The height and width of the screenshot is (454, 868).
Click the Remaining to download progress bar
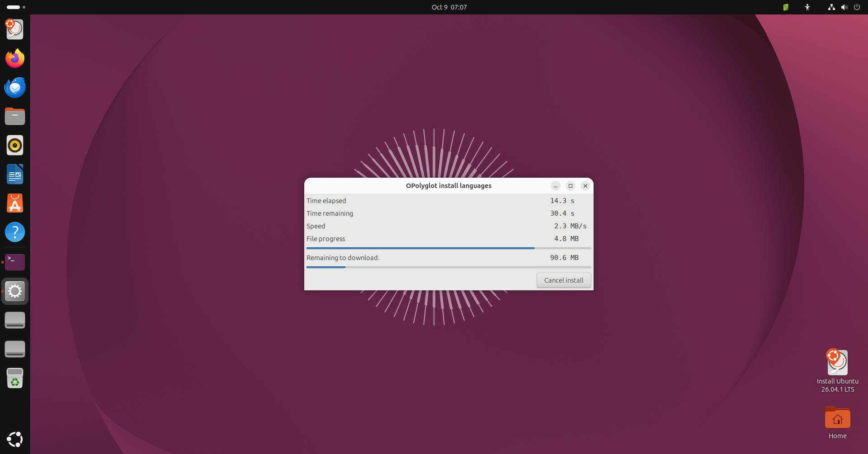tap(449, 267)
